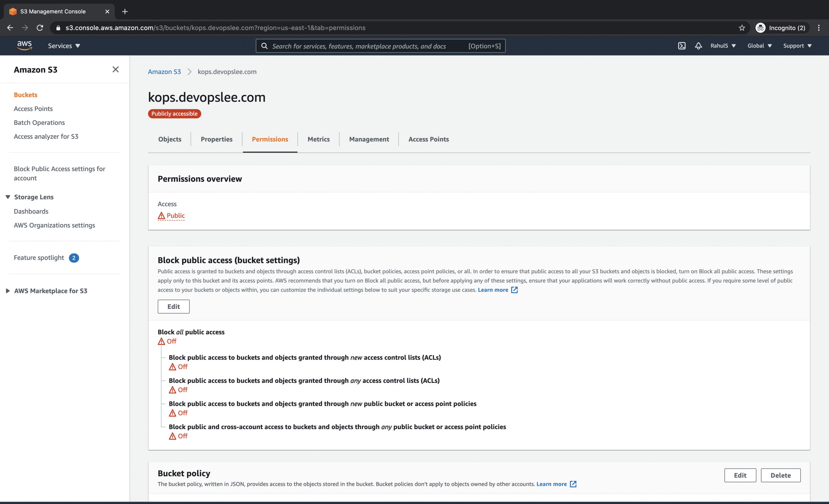This screenshot has width=829, height=504.
Task: Open the Services dropdown
Action: [63, 46]
